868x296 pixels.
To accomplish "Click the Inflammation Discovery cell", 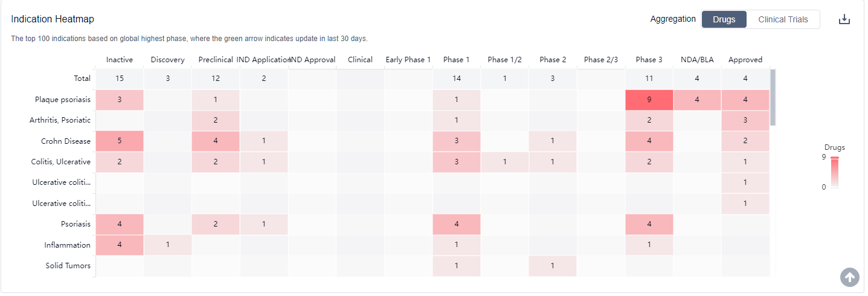I will point(167,245).
